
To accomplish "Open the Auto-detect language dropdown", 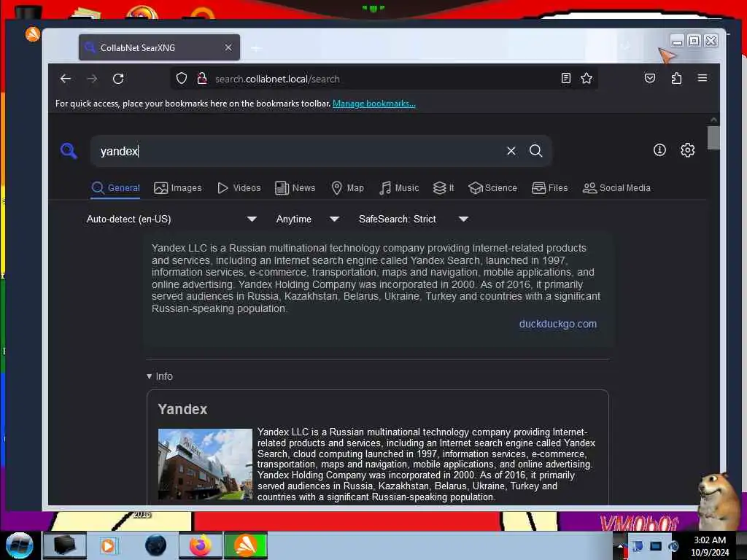I will [171, 219].
